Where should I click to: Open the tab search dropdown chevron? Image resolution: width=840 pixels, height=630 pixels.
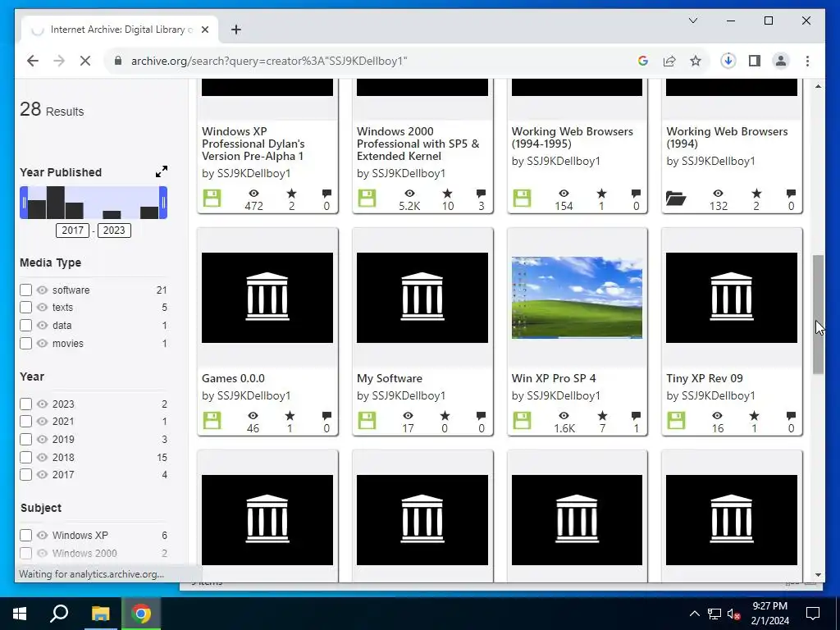692,21
